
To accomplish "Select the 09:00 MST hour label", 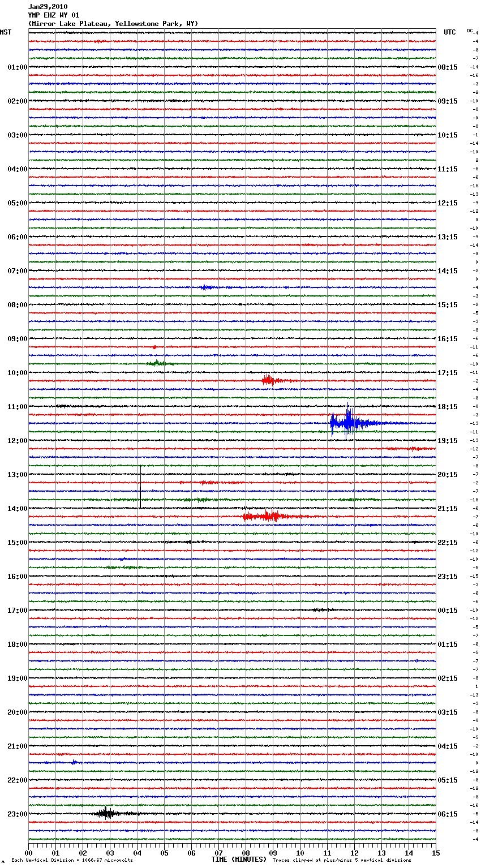I will (18, 339).
